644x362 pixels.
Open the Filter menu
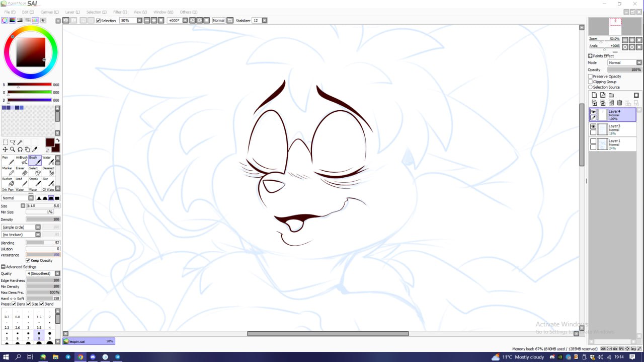pos(119,12)
